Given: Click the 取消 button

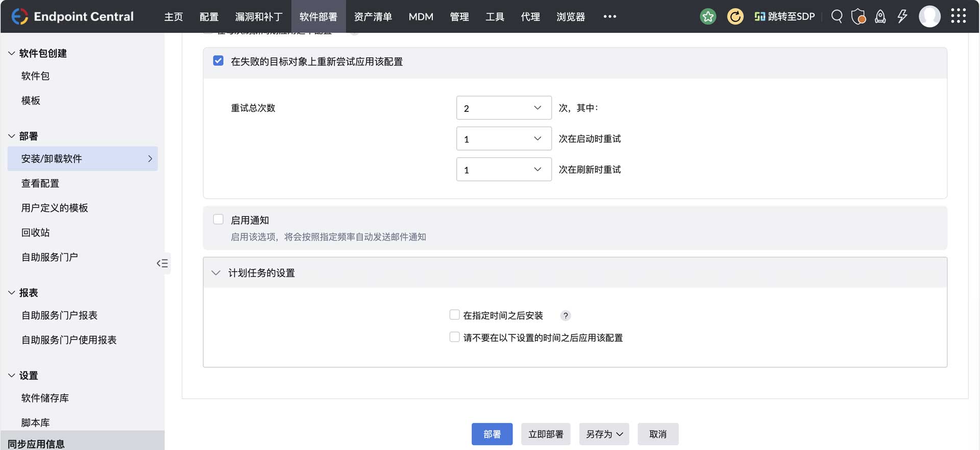Looking at the screenshot, I should (x=658, y=434).
